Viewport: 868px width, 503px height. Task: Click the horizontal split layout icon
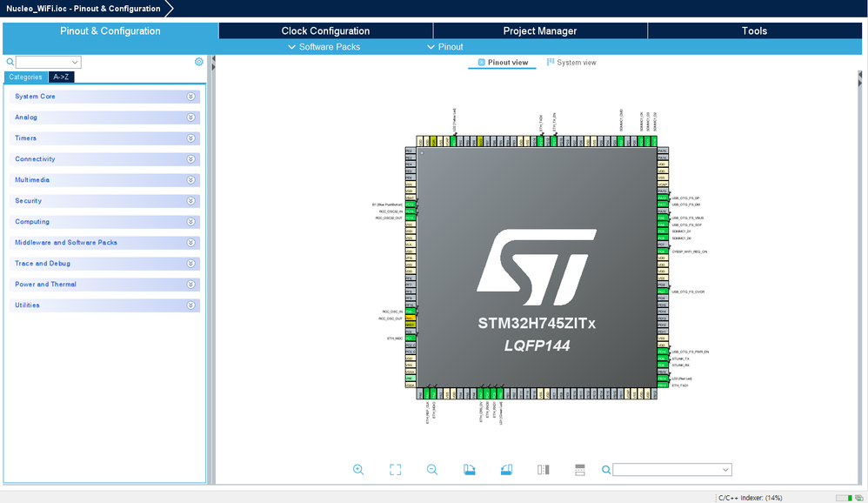tap(580, 470)
